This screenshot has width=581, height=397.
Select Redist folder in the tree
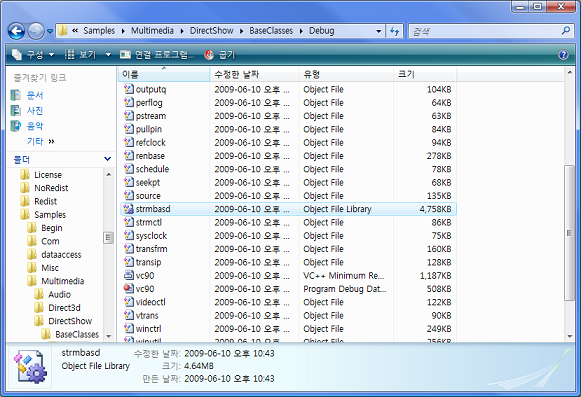[39, 201]
